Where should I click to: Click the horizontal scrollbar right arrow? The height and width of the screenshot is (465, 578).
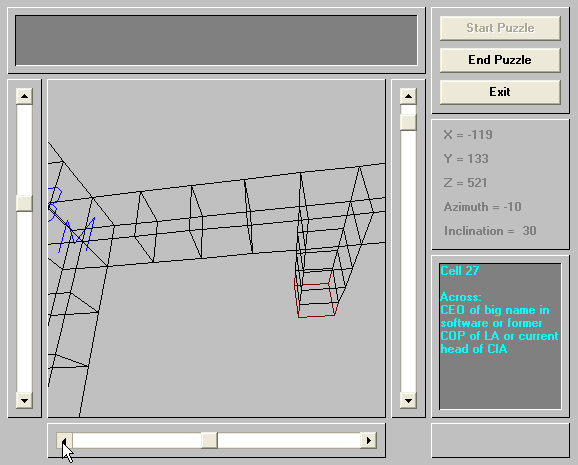[x=368, y=441]
